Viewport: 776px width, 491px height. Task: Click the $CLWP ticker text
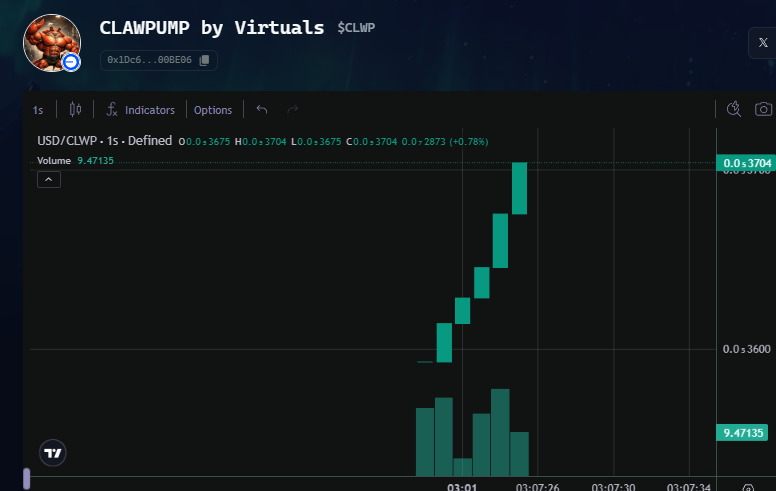356,28
